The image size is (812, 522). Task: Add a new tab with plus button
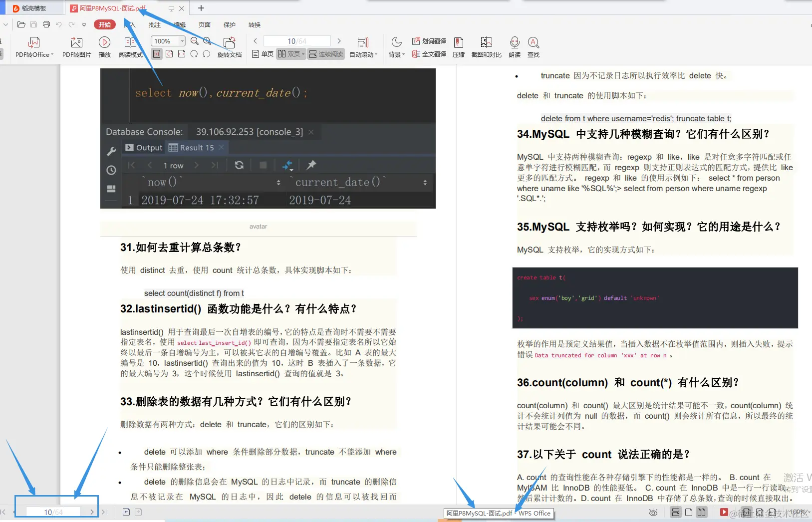point(201,8)
